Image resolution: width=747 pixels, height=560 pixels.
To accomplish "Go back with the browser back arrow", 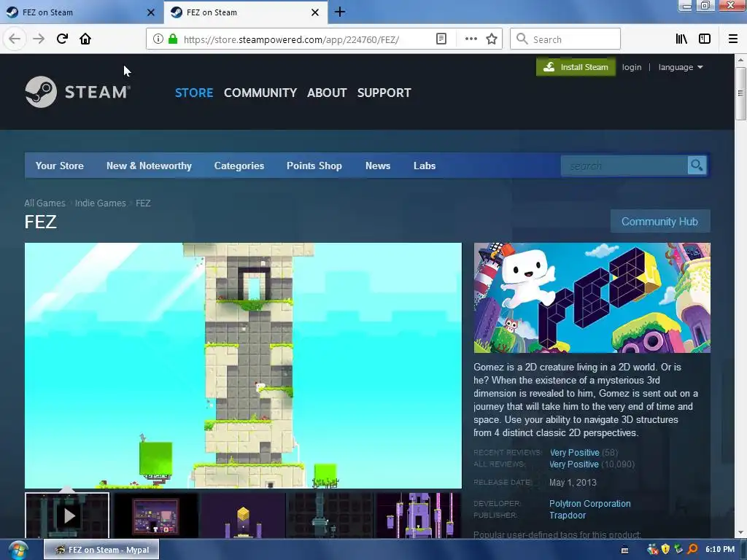I will tap(15, 39).
